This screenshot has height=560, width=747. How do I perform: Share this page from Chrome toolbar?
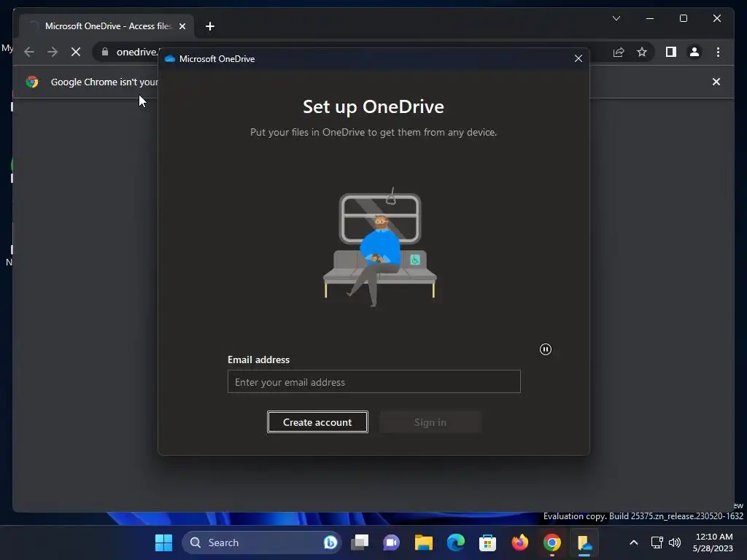click(619, 52)
